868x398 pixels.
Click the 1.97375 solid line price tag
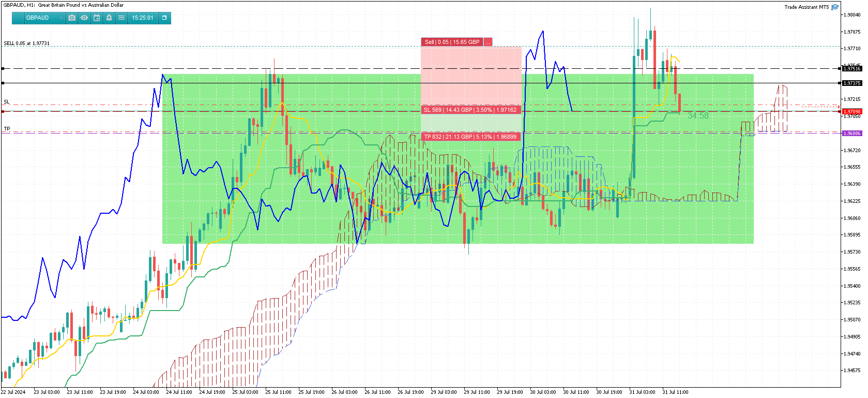point(852,83)
